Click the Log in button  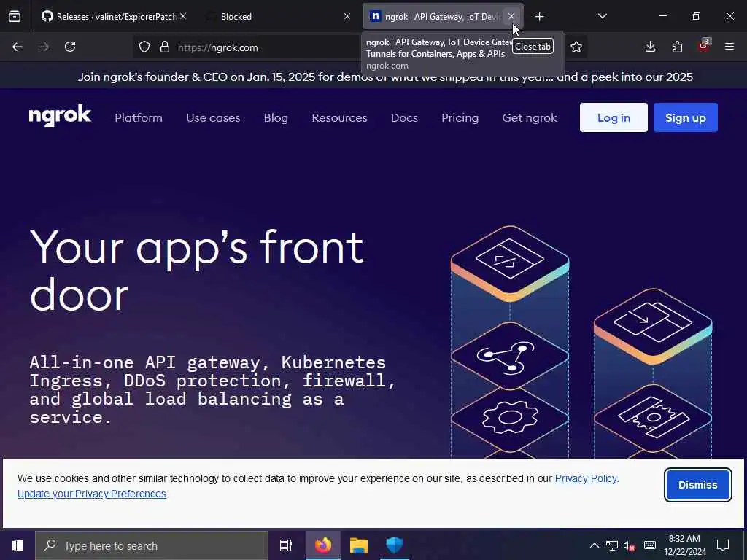(614, 117)
